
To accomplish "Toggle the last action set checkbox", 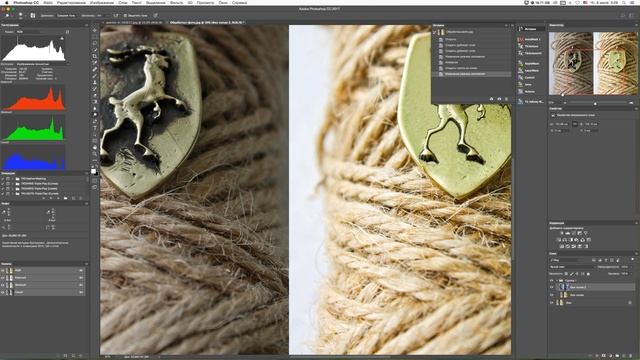I will click(x=3, y=193).
